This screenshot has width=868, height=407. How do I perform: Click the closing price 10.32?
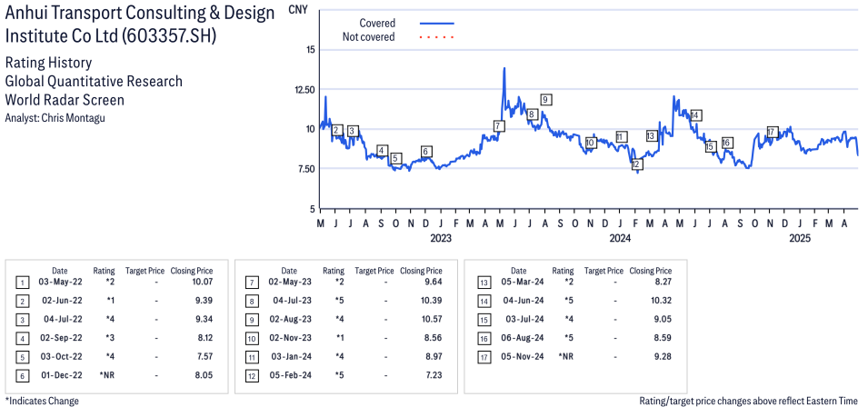[660, 301]
